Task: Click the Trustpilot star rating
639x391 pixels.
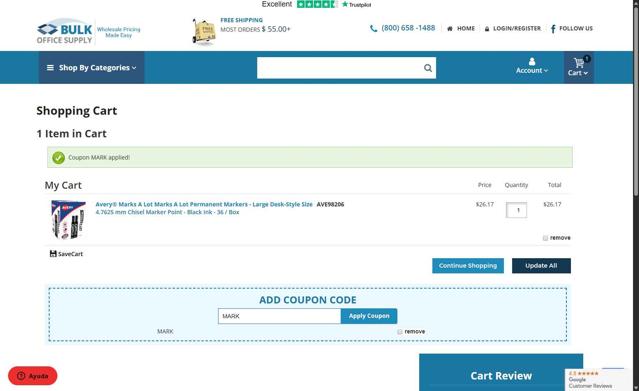Action: click(316, 4)
